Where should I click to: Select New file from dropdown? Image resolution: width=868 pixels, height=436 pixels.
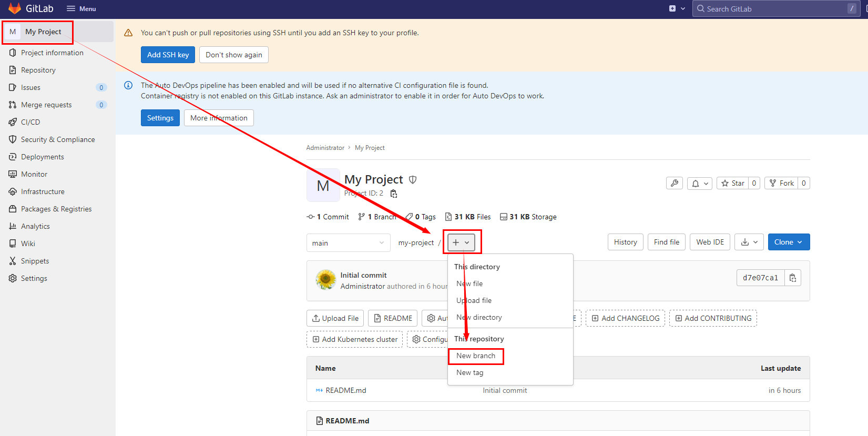469,283
